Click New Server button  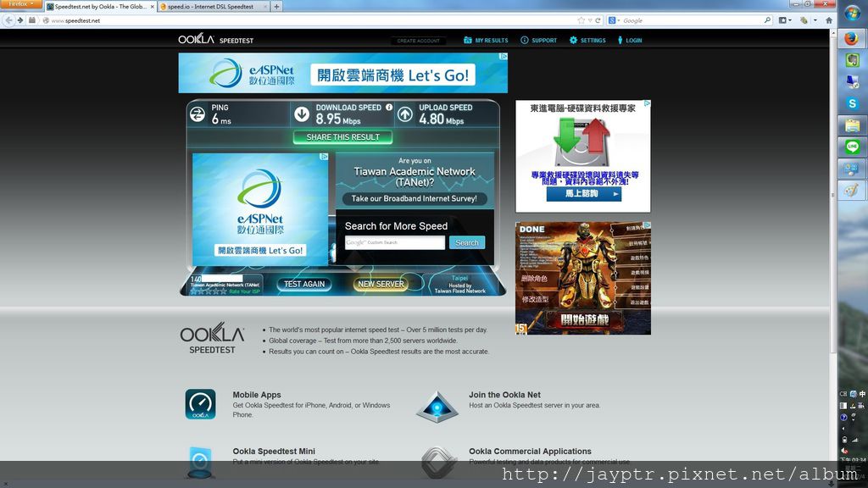[381, 284]
